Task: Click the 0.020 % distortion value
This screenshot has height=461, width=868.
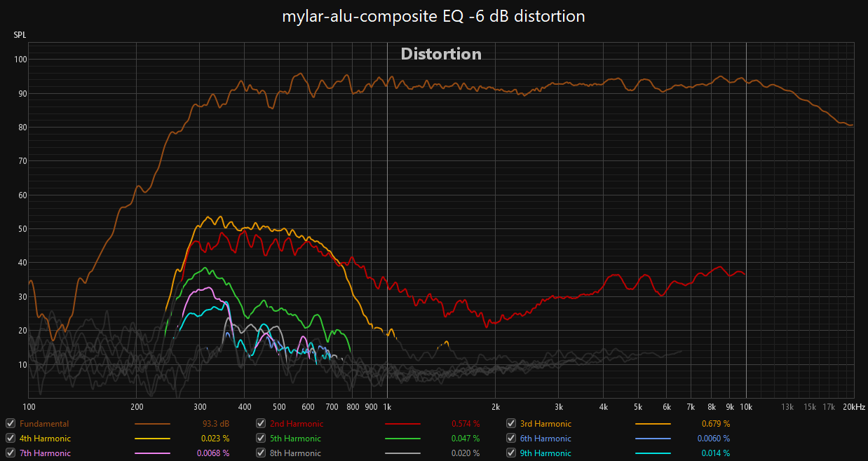Action: [466, 453]
